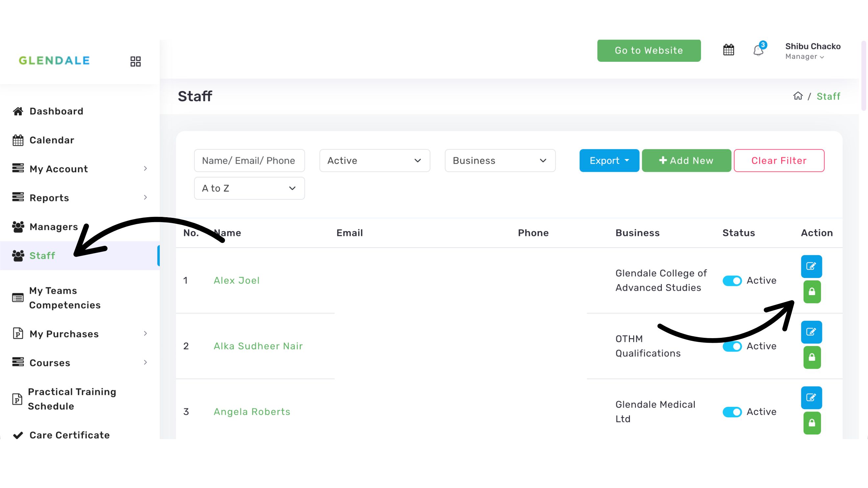Click the edit icon for Alka Sudheer Nair
This screenshot has width=868, height=488.
tap(811, 332)
